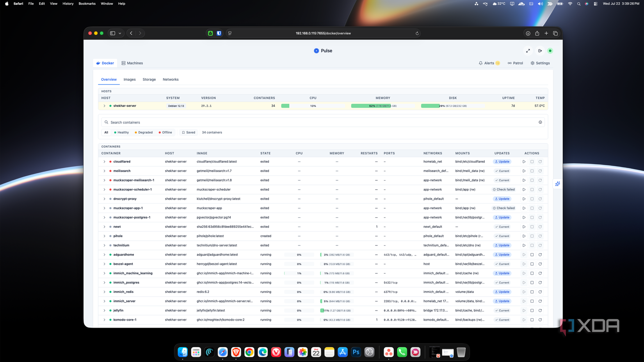The height and width of the screenshot is (362, 644).
Task: Expand the immich_postgres container row
Action: coord(104,282)
